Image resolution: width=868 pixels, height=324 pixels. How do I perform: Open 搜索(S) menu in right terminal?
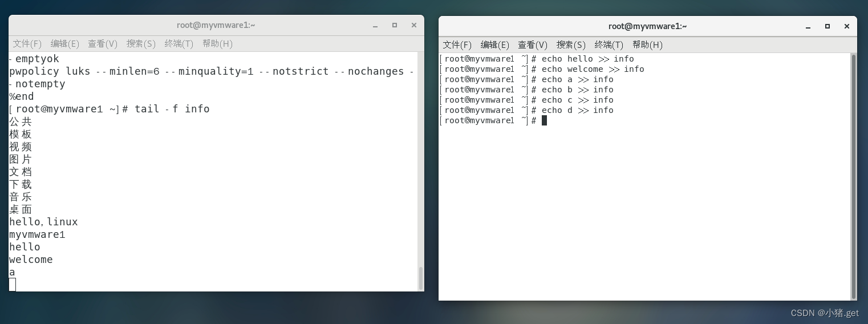[x=571, y=44]
